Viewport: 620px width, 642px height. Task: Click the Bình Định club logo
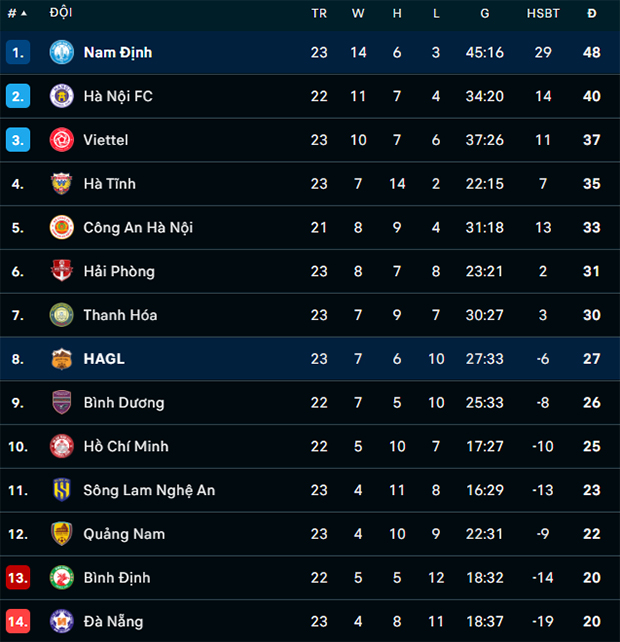click(61, 577)
